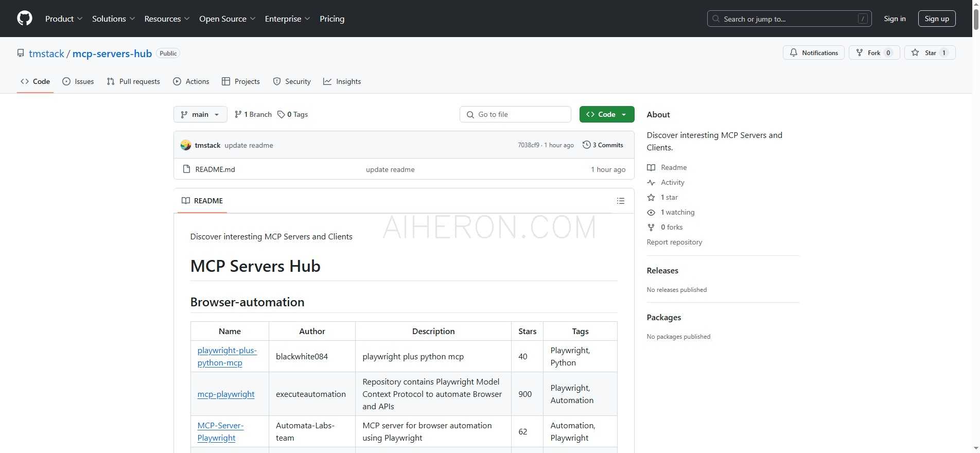980x453 pixels.
Task: Open the tmstack owner profile link
Action: [46, 54]
